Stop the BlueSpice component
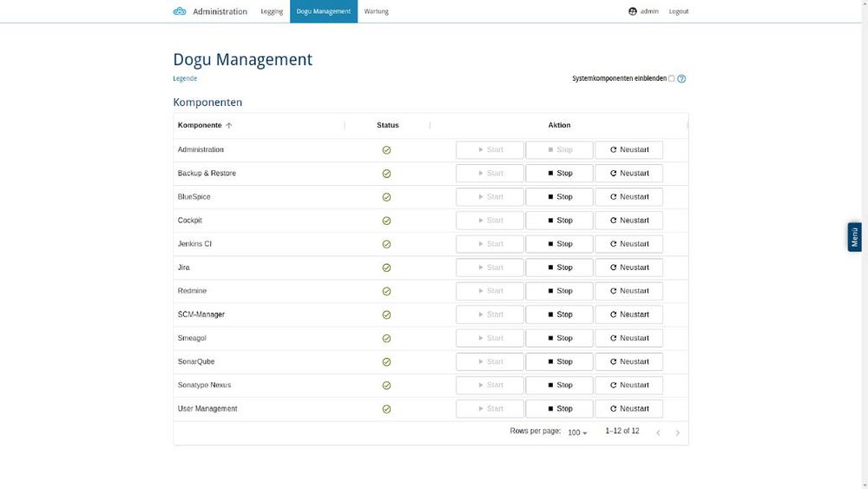Viewport: 868px width, 489px height. click(x=559, y=196)
